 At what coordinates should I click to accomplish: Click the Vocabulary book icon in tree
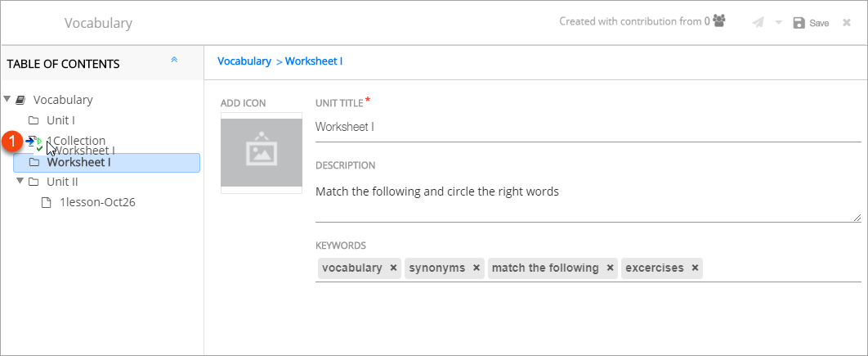tap(21, 100)
